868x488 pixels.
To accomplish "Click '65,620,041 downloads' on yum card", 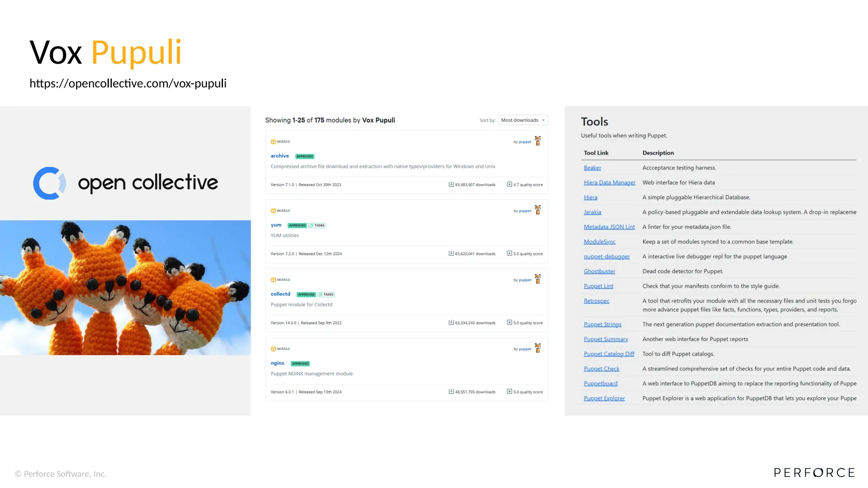I will point(475,254).
